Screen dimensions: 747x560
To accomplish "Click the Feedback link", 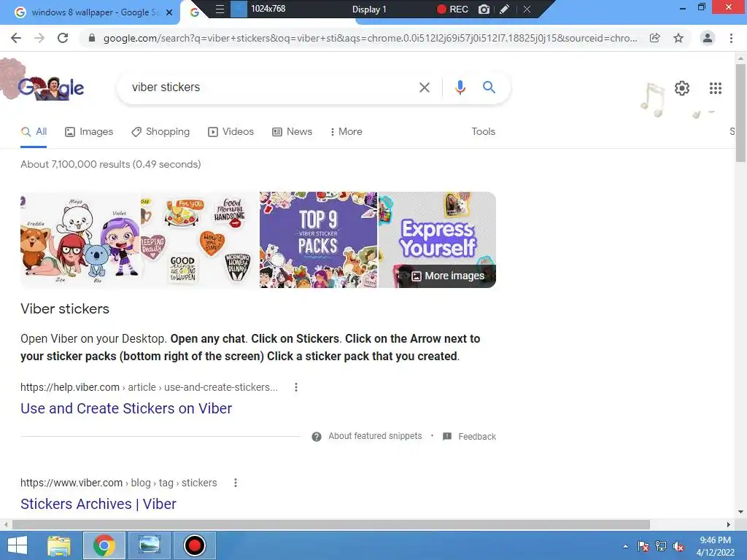I will (x=477, y=437).
